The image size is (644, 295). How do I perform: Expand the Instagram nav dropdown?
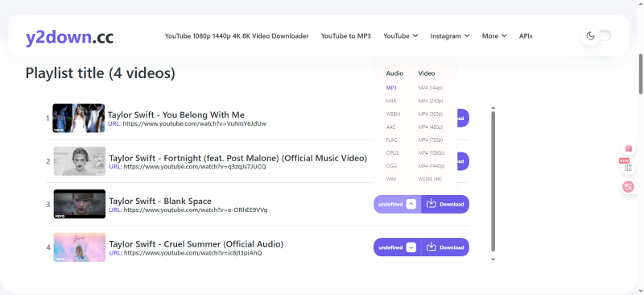[x=450, y=35]
